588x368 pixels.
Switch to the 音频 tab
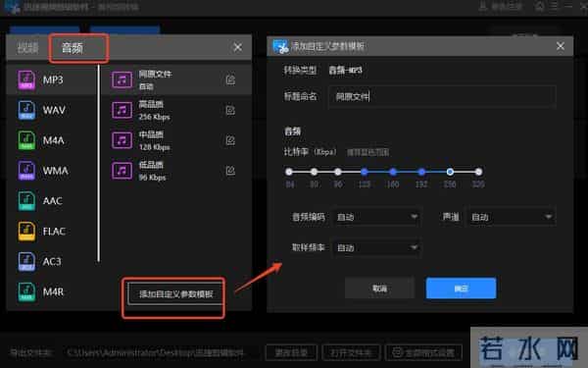coord(73,48)
